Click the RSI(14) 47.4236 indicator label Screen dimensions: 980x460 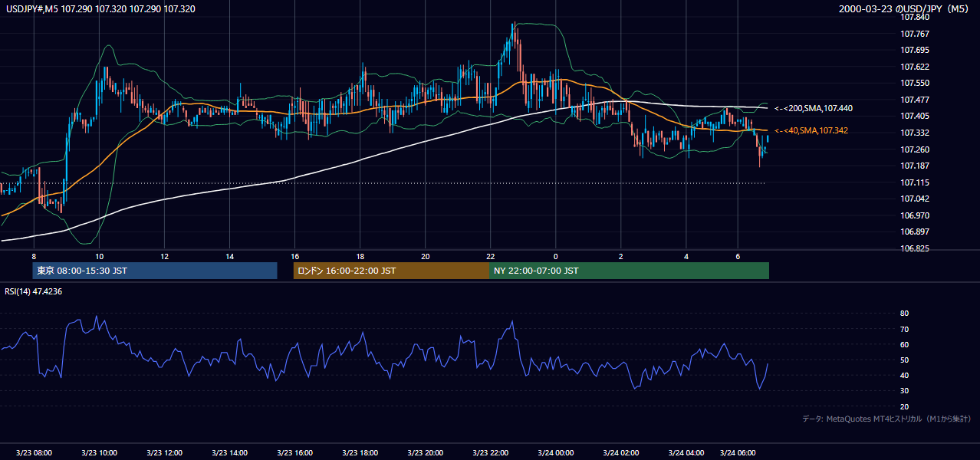(35, 291)
